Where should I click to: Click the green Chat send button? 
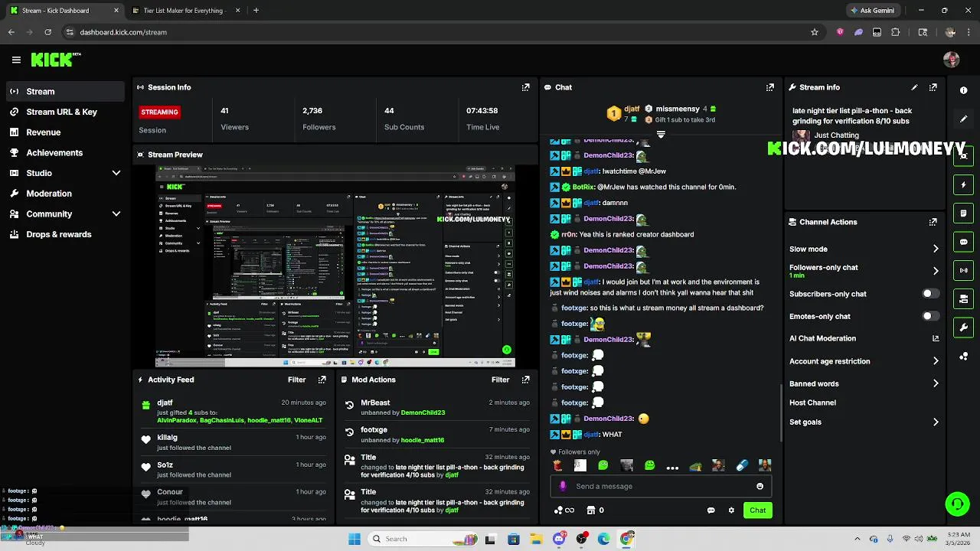(757, 510)
